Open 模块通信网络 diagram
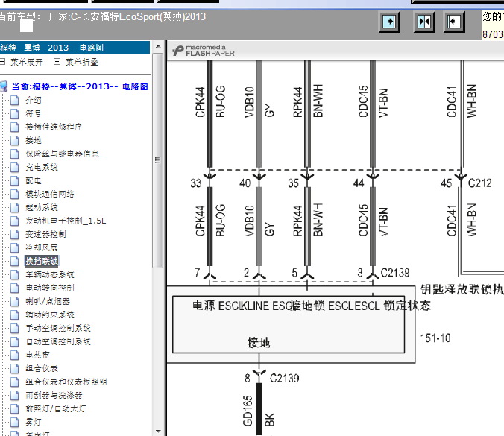504x436 pixels. (x=50, y=194)
